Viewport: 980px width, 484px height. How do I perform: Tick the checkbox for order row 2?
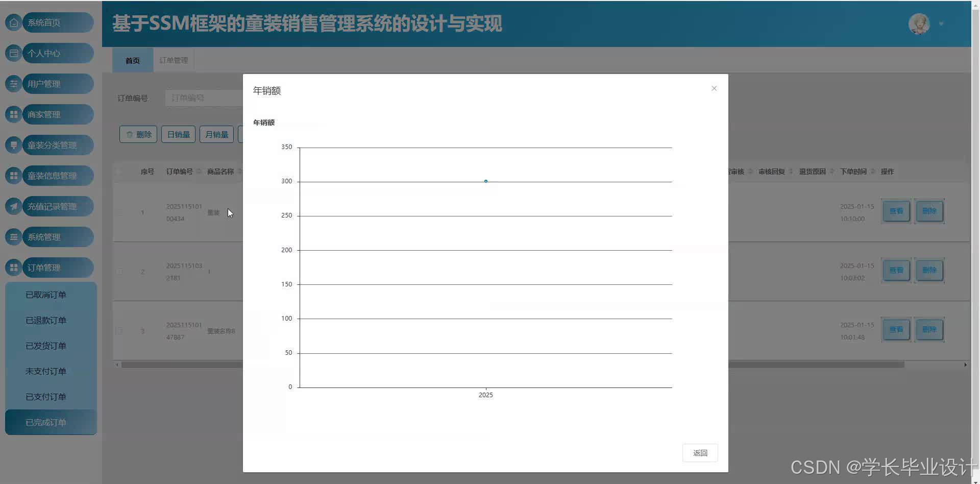click(120, 272)
